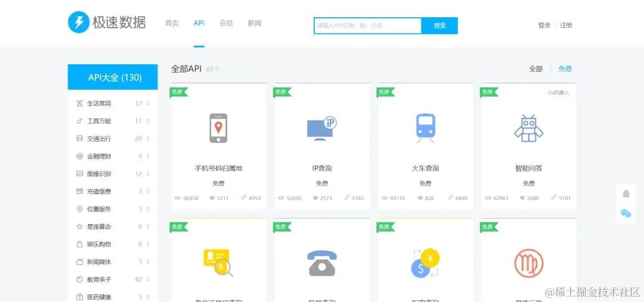Expand the 星座算命 category chevron
The image size is (644, 302).
[148, 226]
